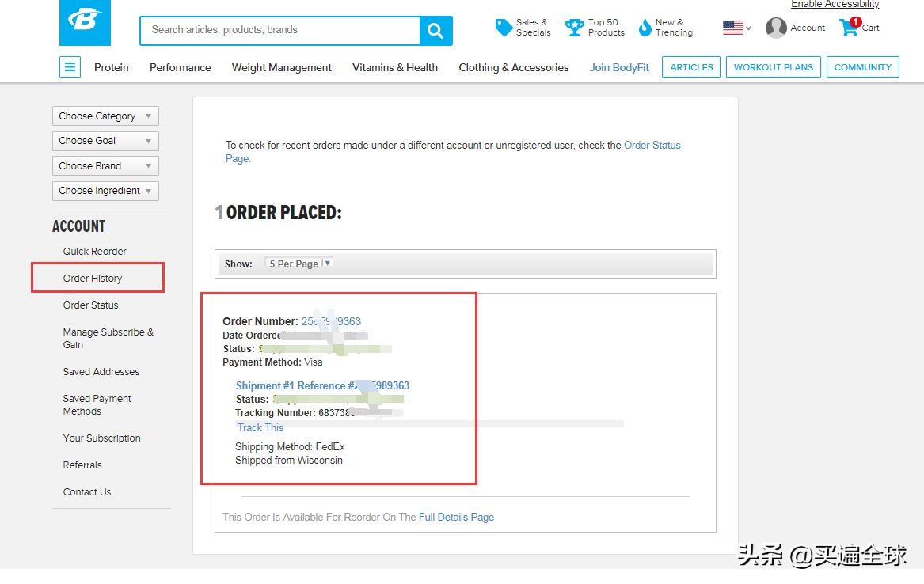
Task: Click the New & Trending text
Action: pyautogui.click(x=674, y=28)
